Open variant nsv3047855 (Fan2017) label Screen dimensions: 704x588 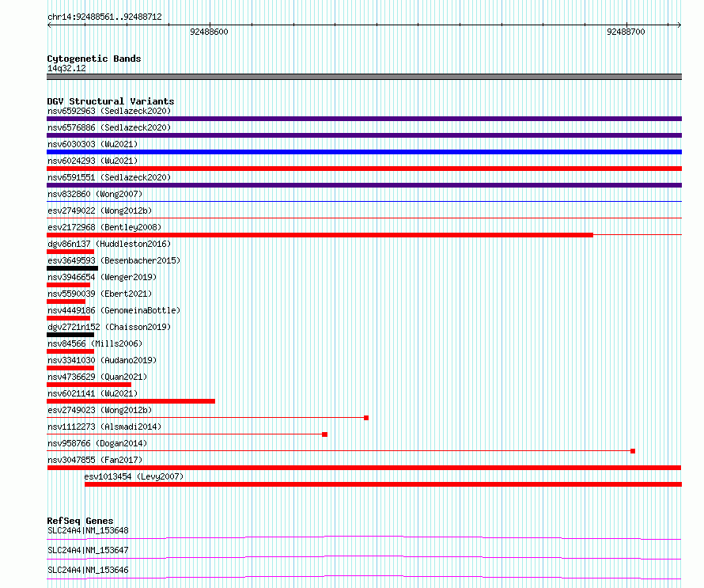pos(95,460)
